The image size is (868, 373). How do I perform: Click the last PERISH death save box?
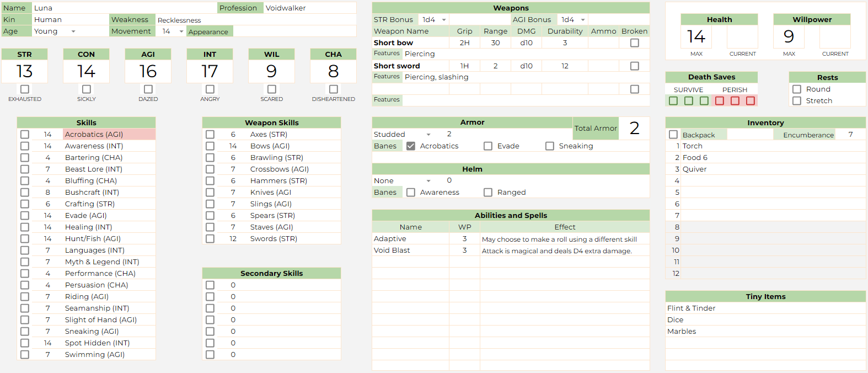pyautogui.click(x=751, y=100)
